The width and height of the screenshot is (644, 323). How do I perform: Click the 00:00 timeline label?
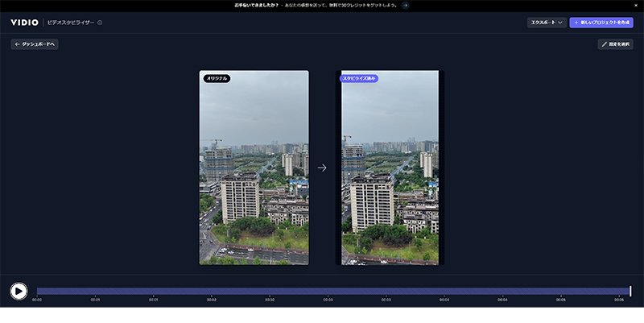pos(37,300)
